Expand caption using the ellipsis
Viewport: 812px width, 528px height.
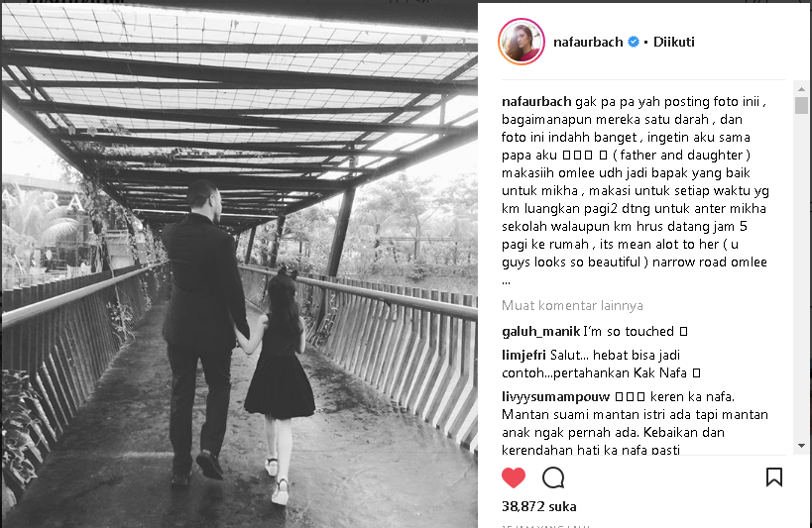[x=506, y=282]
